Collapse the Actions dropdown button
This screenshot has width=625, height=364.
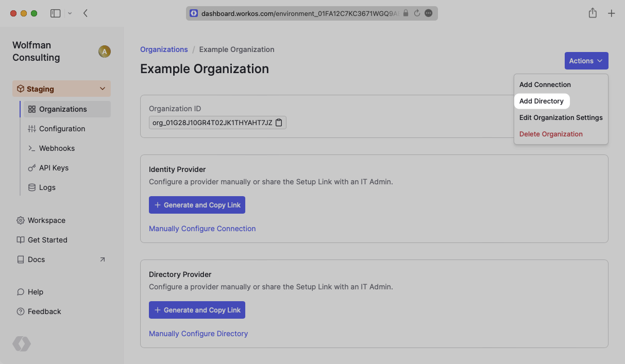(x=586, y=61)
